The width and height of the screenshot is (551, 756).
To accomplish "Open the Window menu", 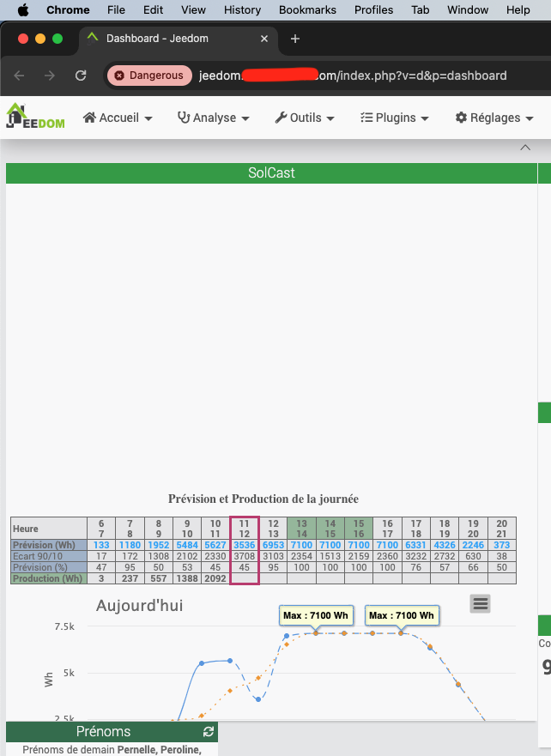I will (x=468, y=9).
